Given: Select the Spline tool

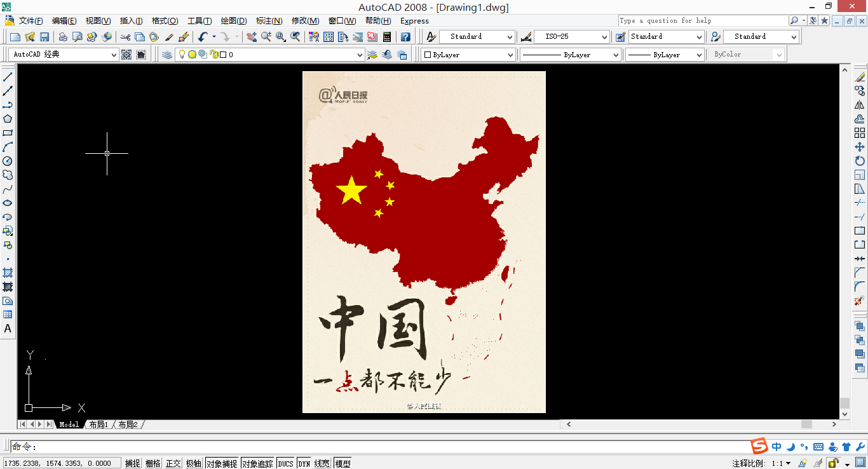Looking at the screenshot, I should point(8,189).
